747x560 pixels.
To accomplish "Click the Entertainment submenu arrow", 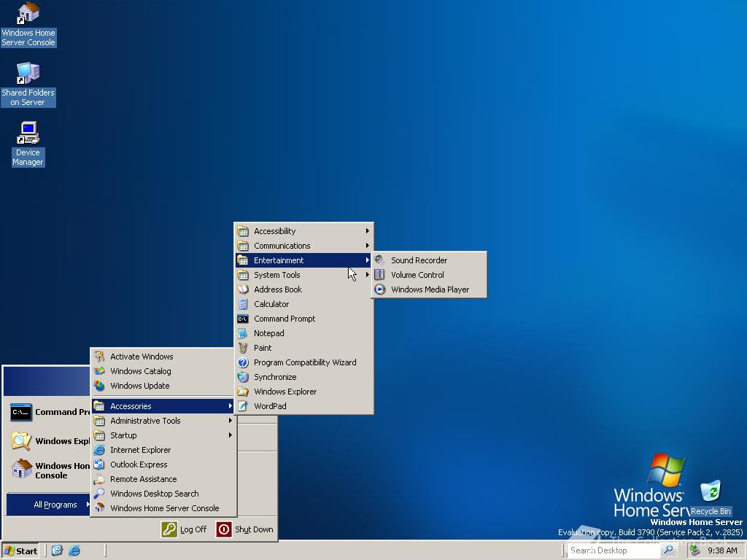I will pos(368,260).
